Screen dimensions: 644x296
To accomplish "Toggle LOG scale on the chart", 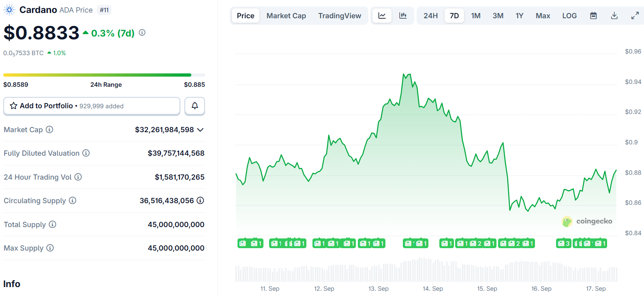I will (569, 15).
